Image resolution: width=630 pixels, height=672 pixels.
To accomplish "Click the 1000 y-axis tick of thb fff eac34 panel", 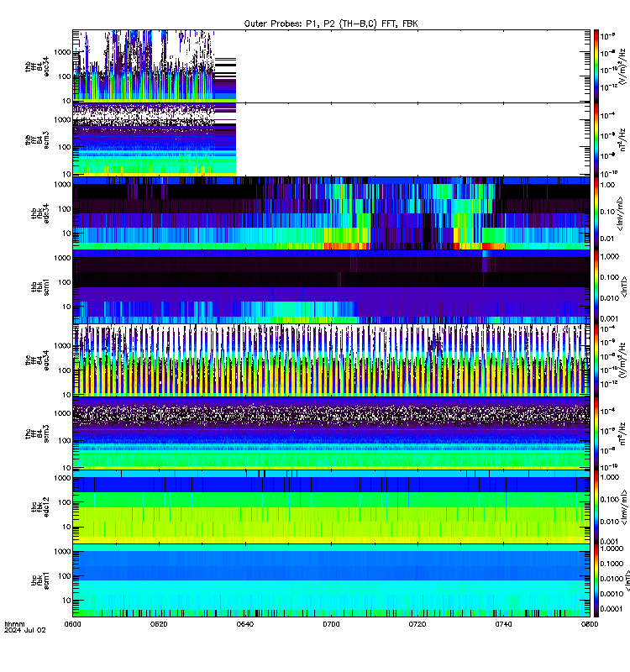I will [62, 52].
